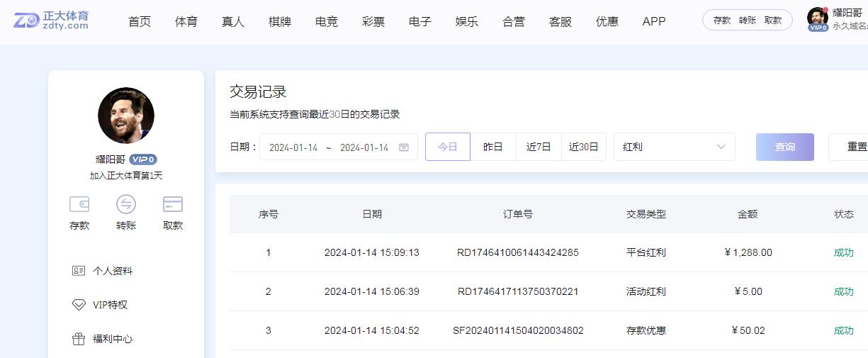Click the date 2024-01-14 15:09:13

[372, 252]
